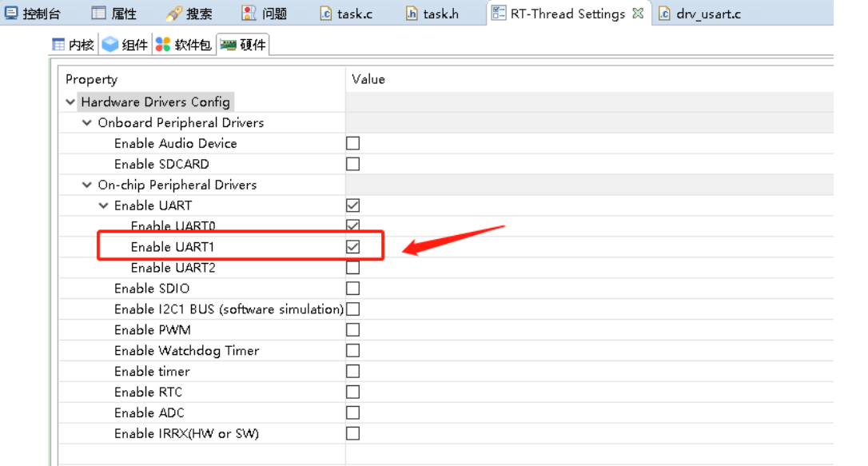The width and height of the screenshot is (868, 466).
Task: Check the Enable I2C1 BUS checkbox
Action: point(352,309)
